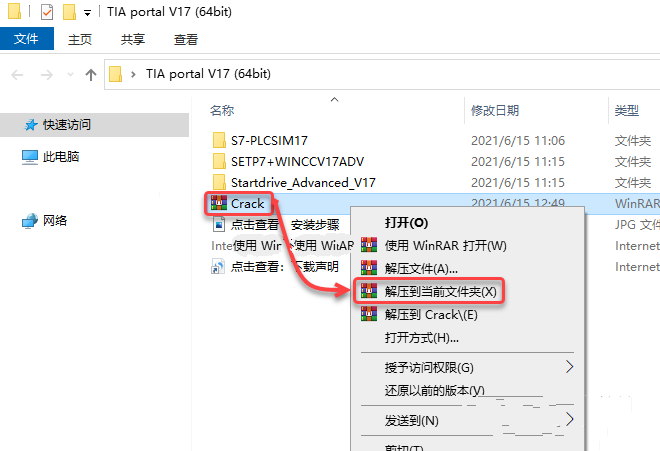Click the back arrow navigation button

pyautogui.click(x=17, y=75)
